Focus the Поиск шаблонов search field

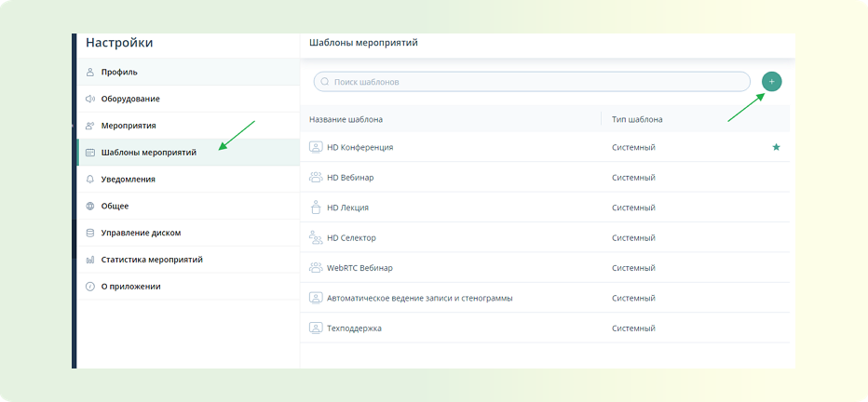point(532,82)
